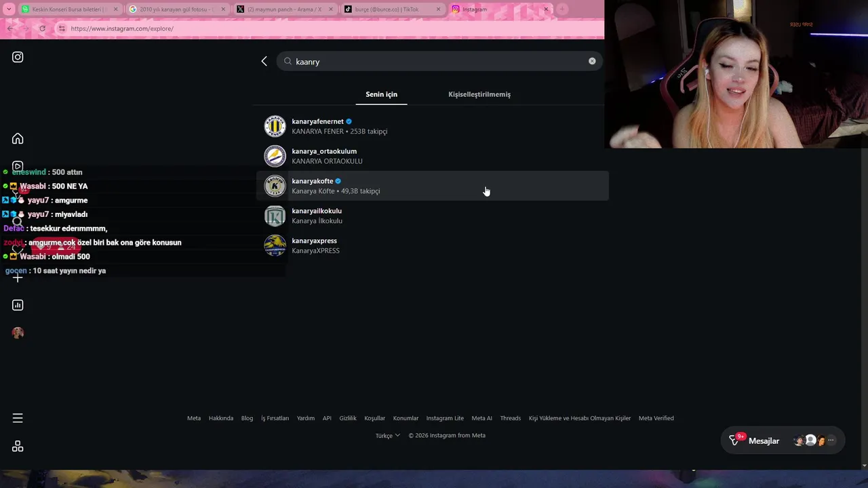868x488 pixels.
Task: Go back using the search back arrow
Action: pyautogui.click(x=264, y=61)
